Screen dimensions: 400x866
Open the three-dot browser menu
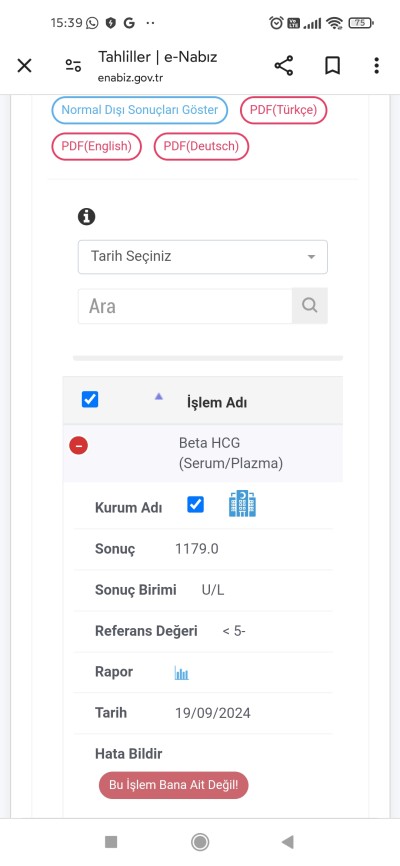coord(376,66)
